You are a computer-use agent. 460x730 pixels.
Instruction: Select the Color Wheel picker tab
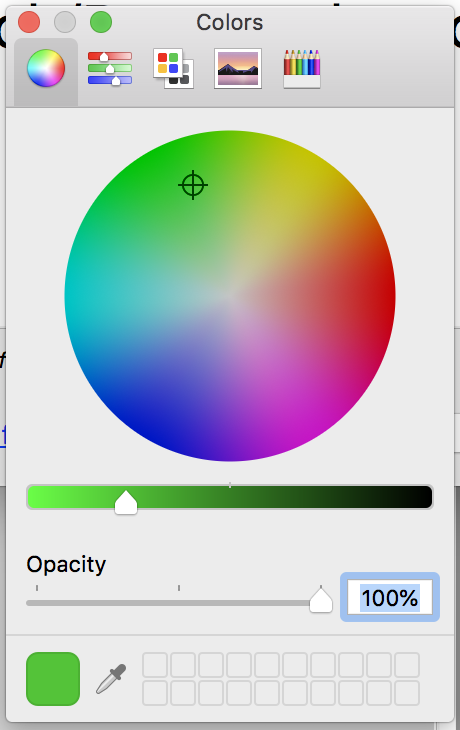click(46, 68)
